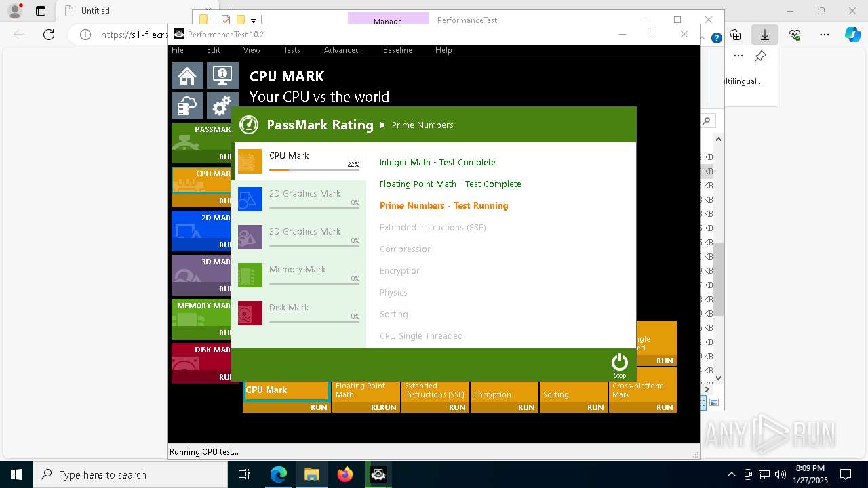
Task: Select the CPU MARK orange sidebar tile
Action: (x=201, y=187)
